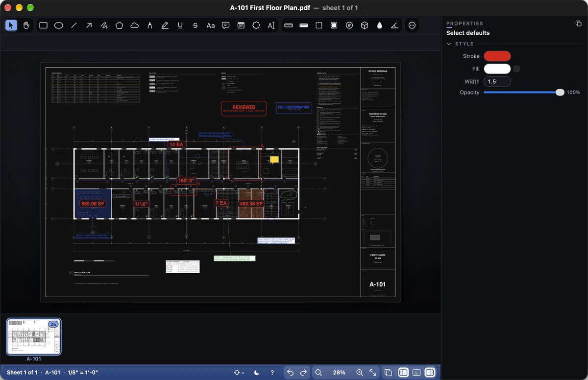The width and height of the screenshot is (588, 380).
Task: Toggle the left sidebar panel
Action: pos(403,373)
